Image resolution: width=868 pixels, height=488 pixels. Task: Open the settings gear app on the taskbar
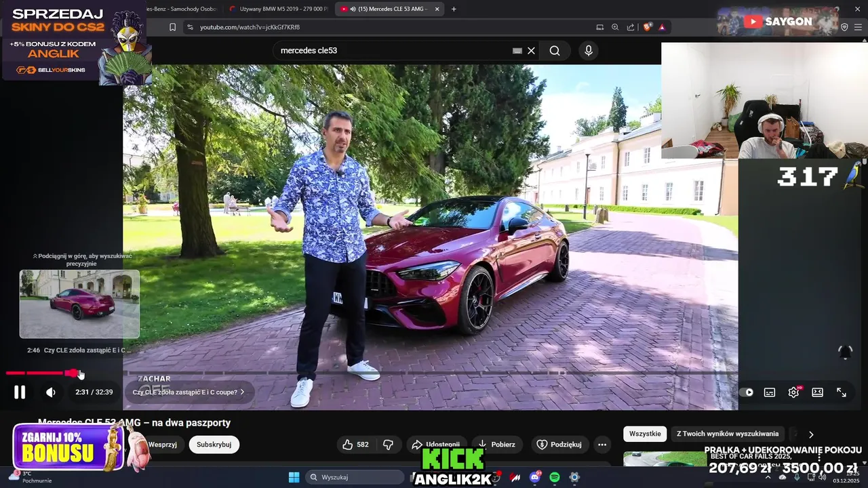(x=574, y=477)
